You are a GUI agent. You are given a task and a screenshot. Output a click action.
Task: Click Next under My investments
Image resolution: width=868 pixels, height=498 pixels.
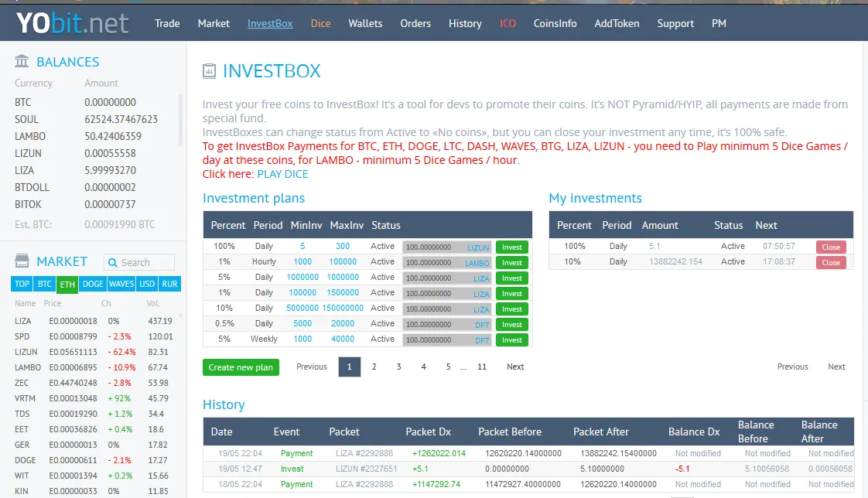pyautogui.click(x=836, y=367)
